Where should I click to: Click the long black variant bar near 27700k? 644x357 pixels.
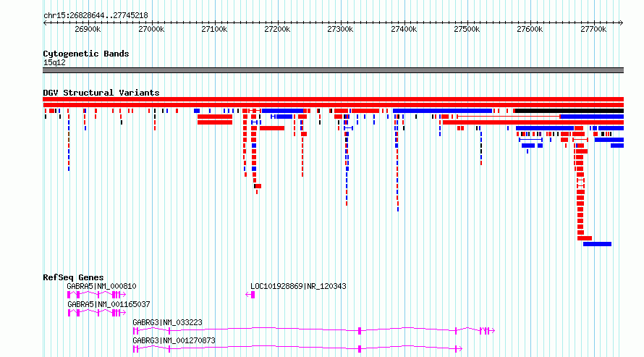569,111
